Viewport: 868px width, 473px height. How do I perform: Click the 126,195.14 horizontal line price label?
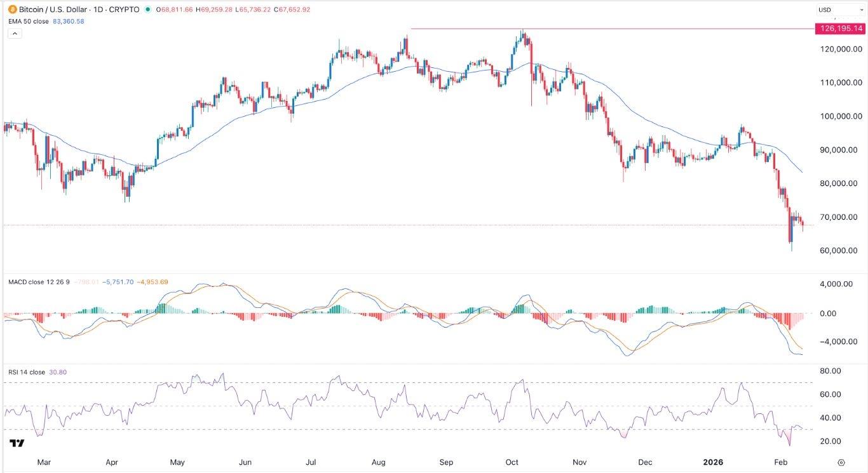click(x=840, y=29)
